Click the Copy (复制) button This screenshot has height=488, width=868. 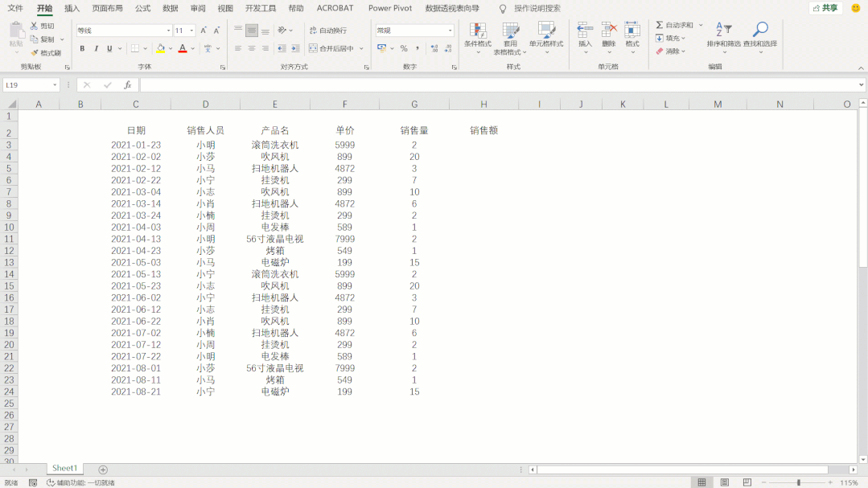click(43, 39)
